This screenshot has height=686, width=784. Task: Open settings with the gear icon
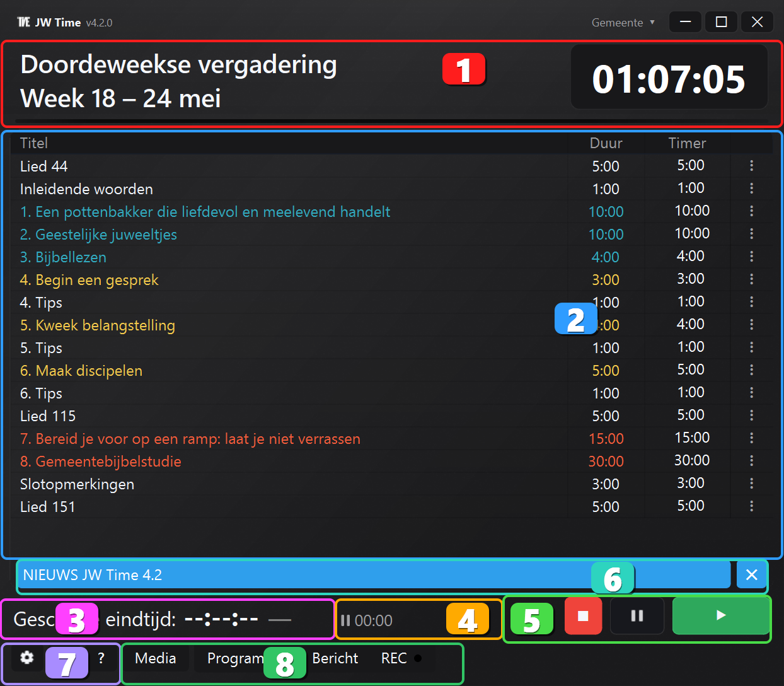click(26, 658)
